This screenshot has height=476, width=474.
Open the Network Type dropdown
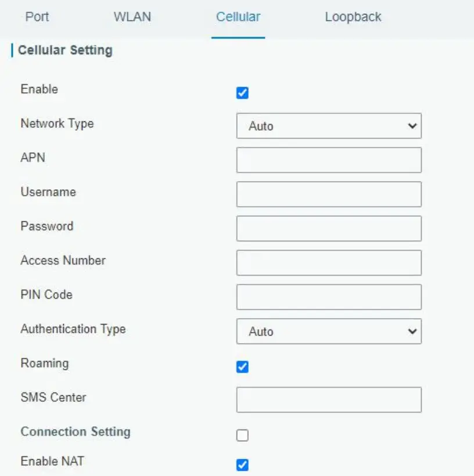(x=328, y=126)
